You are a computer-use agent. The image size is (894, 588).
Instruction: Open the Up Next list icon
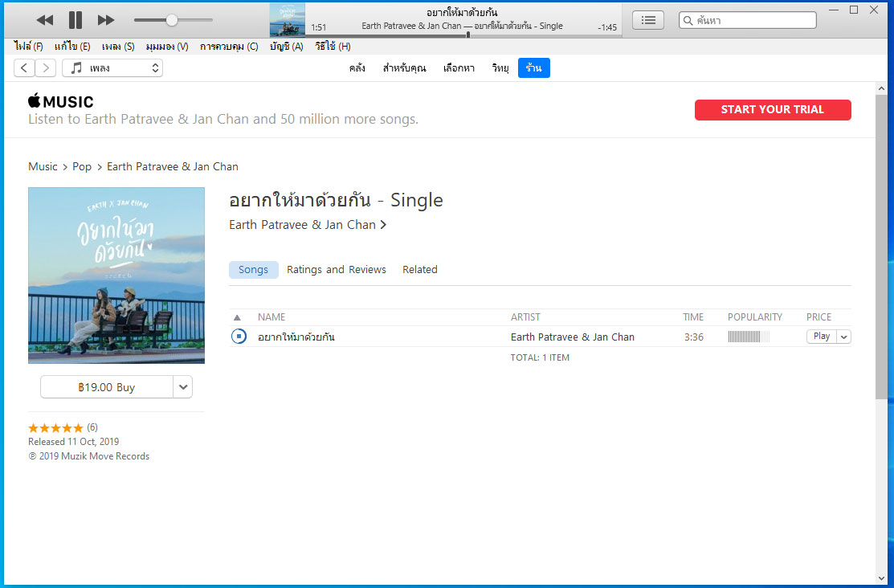tap(648, 20)
